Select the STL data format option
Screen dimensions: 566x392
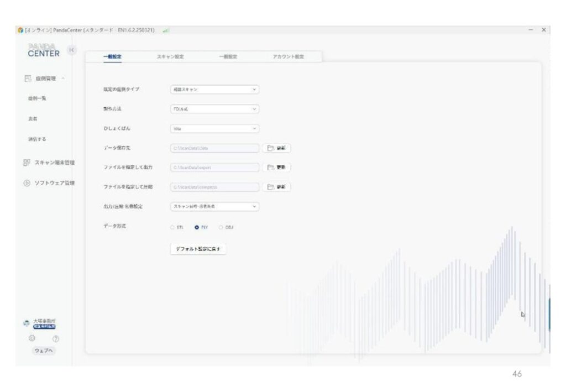coord(173,227)
